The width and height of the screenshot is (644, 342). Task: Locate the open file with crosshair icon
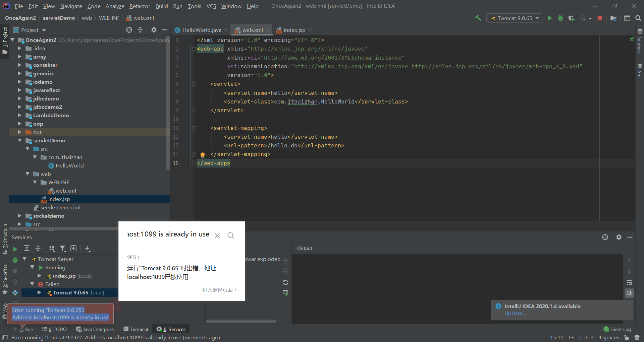[129, 30]
